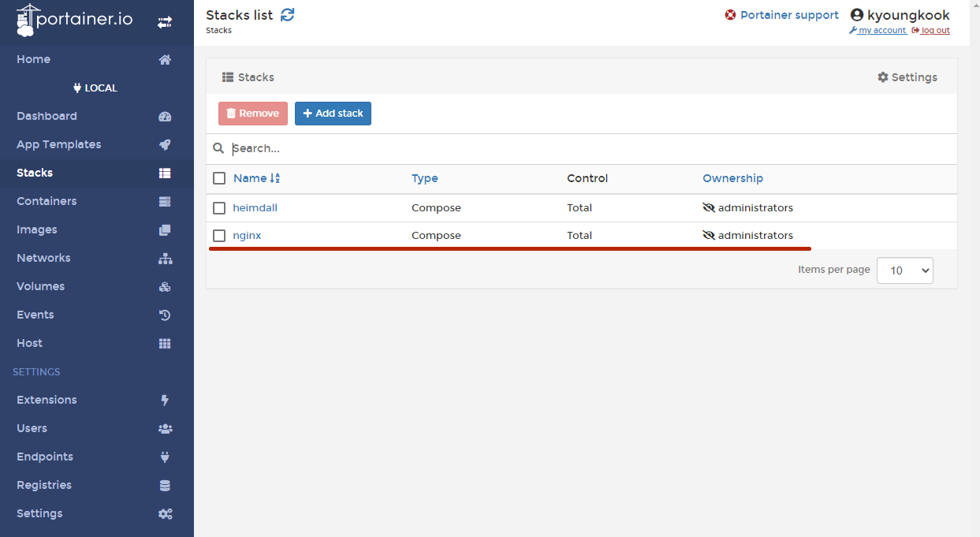Click the Add stack button
The width and height of the screenshot is (980, 537).
[333, 114]
